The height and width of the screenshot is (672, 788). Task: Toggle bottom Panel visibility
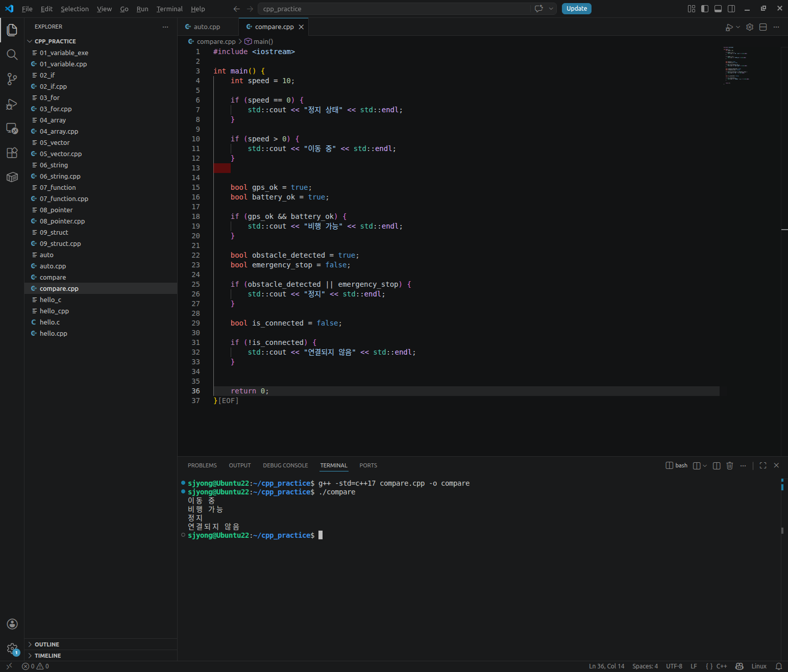pyautogui.click(x=718, y=9)
